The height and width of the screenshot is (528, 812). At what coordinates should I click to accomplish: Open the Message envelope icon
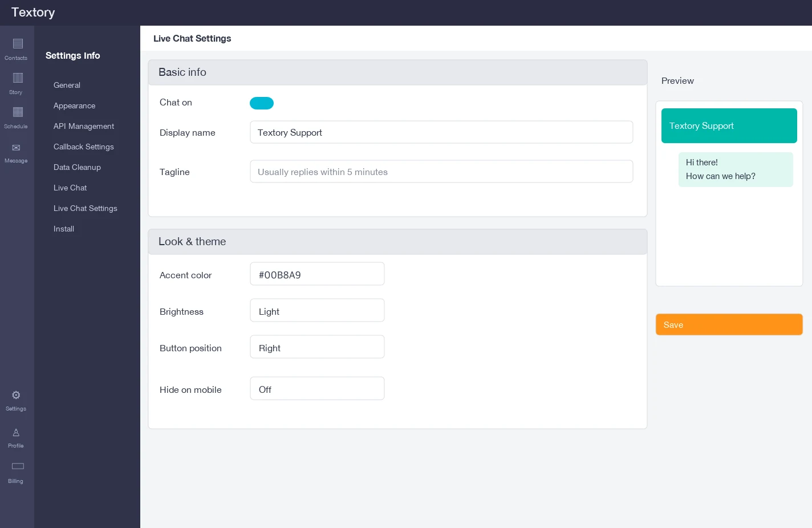tap(16, 148)
